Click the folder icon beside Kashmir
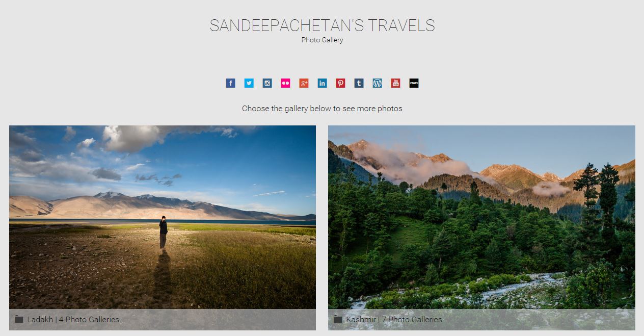The height and width of the screenshot is (336, 644). (x=338, y=319)
